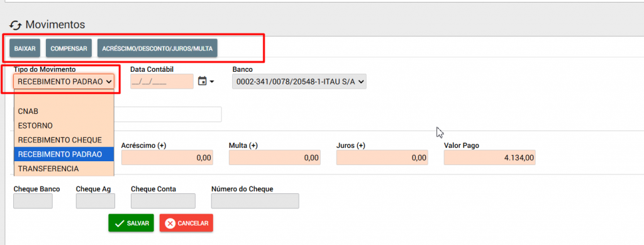Click the Data Contábil date field
The width and height of the screenshot is (644, 245).
coord(162,81)
